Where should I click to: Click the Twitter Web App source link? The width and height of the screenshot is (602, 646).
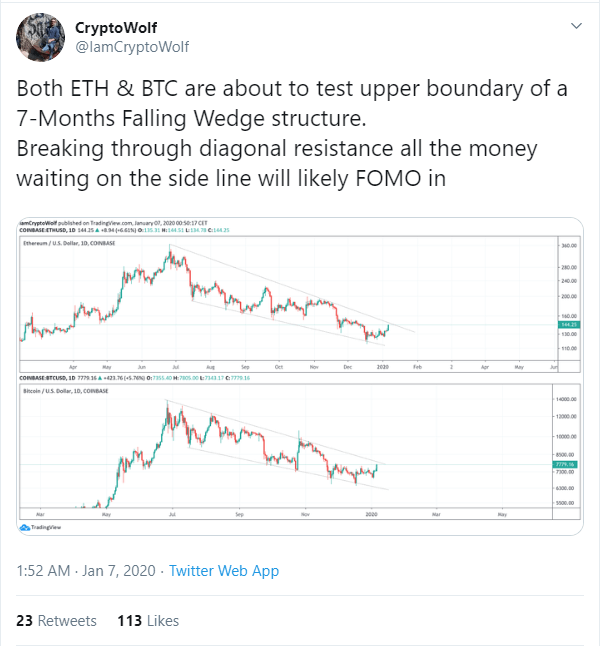(224, 571)
